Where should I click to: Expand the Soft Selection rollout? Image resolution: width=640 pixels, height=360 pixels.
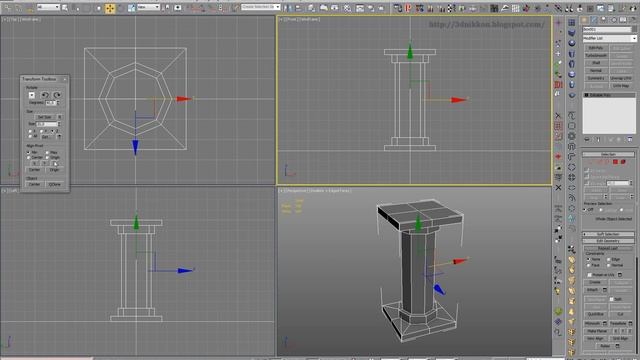[608, 234]
